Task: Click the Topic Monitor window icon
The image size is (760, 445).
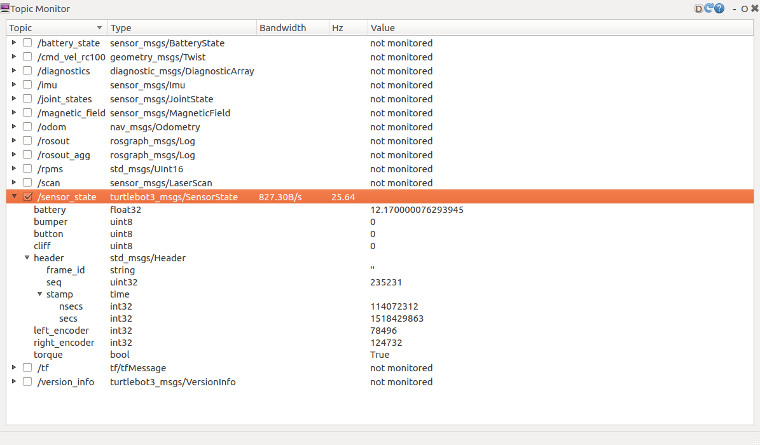Action: coord(6,7)
